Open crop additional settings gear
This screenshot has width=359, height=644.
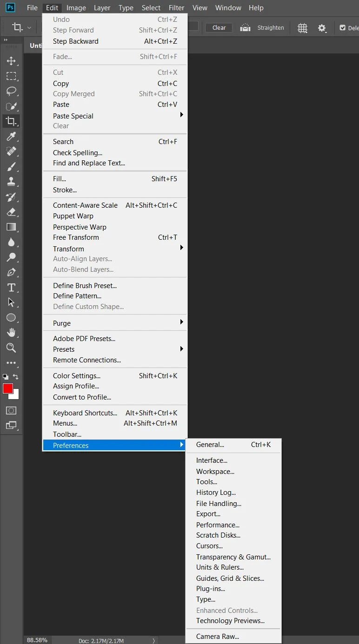click(x=322, y=28)
